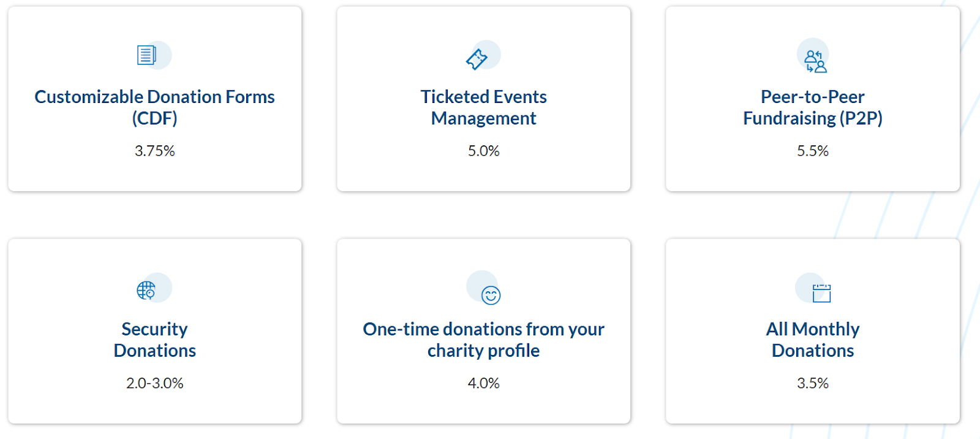Click the globe icon above Security Donations
This screenshot has height=439, width=980.
[x=146, y=290]
